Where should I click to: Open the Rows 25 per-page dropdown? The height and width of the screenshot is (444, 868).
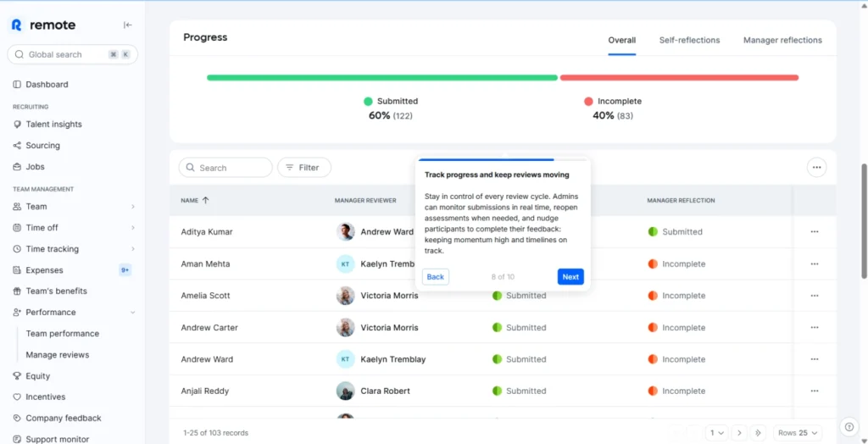point(798,433)
